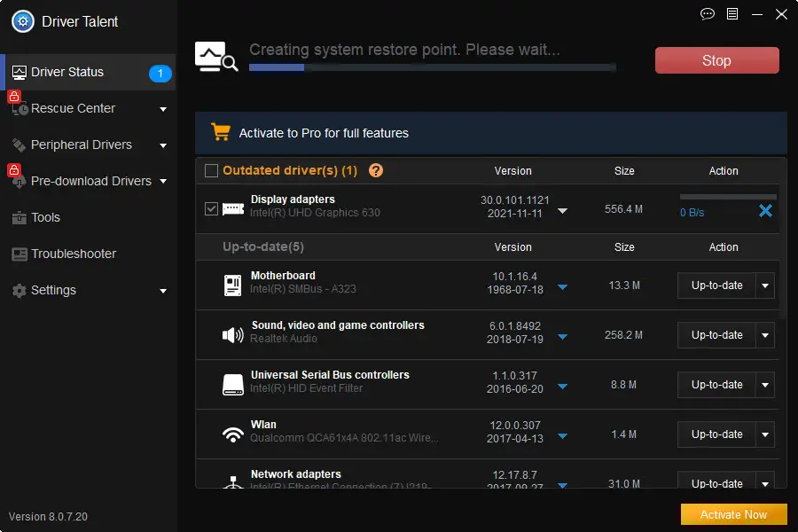
Task: Toggle the Outdated driver(s) select-all checkbox
Action: point(211,170)
